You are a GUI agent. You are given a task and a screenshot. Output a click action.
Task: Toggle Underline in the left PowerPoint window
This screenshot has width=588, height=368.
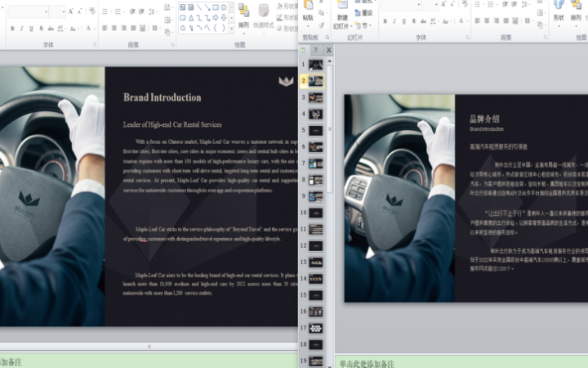point(31,29)
